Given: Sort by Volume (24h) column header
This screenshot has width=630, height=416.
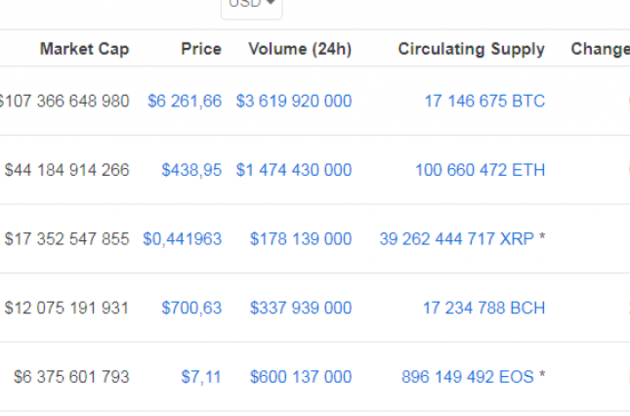Looking at the screenshot, I should pyautogui.click(x=299, y=49).
